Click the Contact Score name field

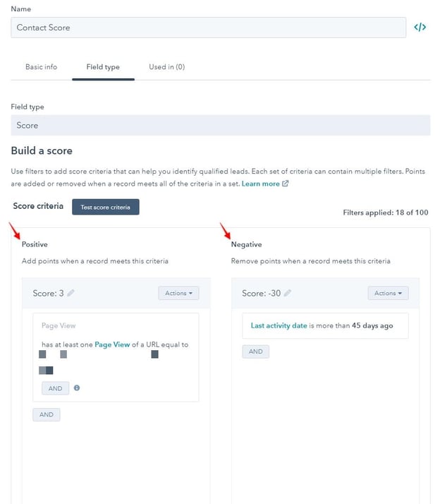pyautogui.click(x=208, y=28)
